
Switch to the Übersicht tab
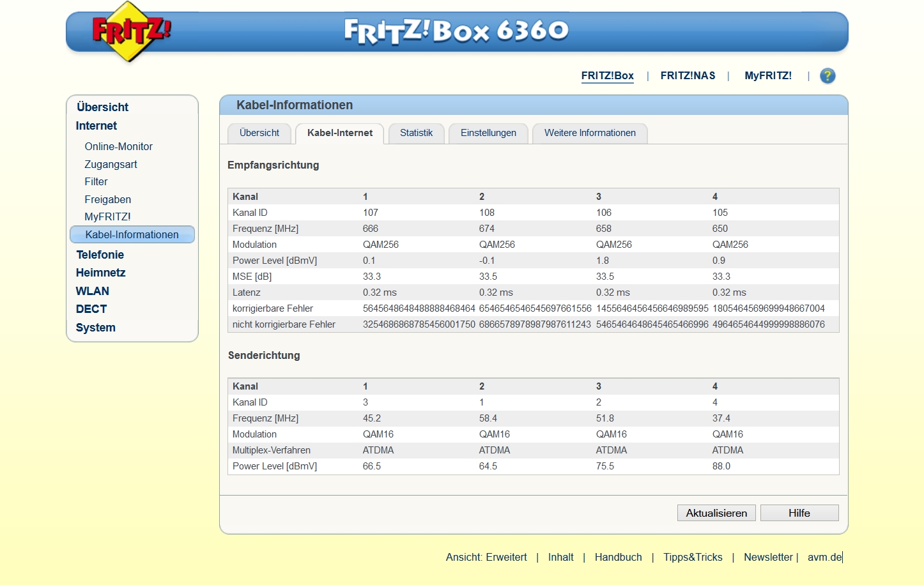coord(259,133)
